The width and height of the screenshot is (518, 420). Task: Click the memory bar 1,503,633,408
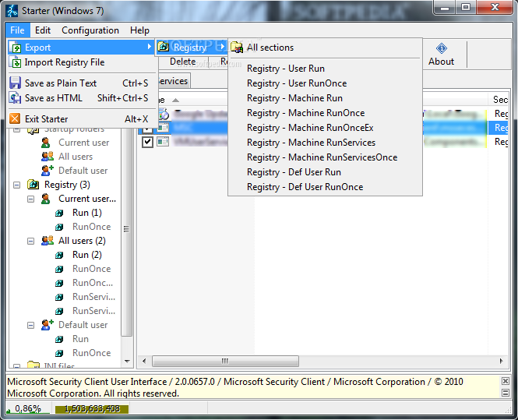[92, 409]
